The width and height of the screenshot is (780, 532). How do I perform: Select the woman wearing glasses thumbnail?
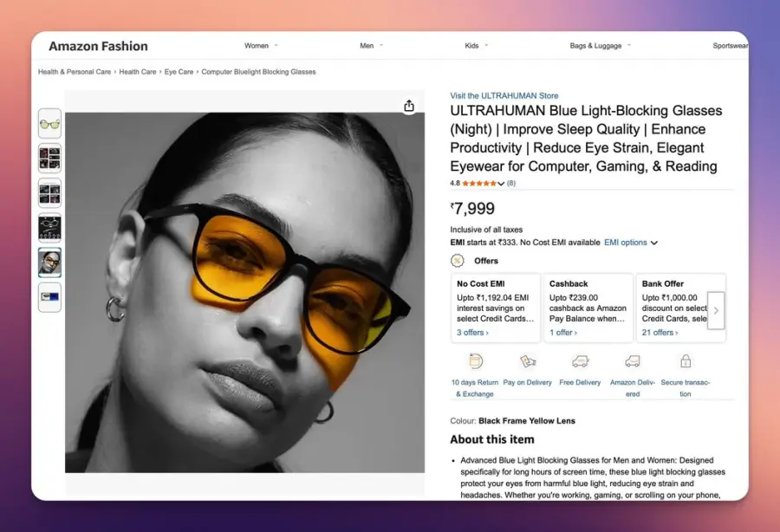click(x=49, y=263)
